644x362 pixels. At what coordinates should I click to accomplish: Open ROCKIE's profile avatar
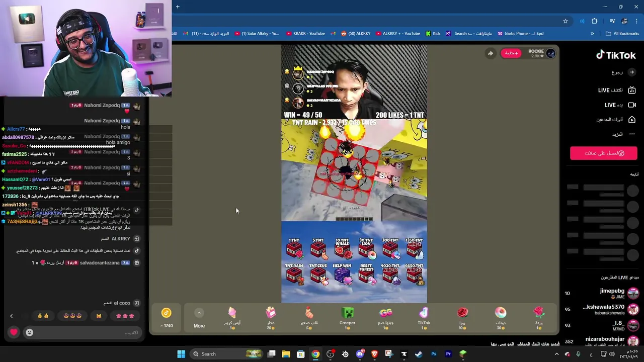point(550,53)
